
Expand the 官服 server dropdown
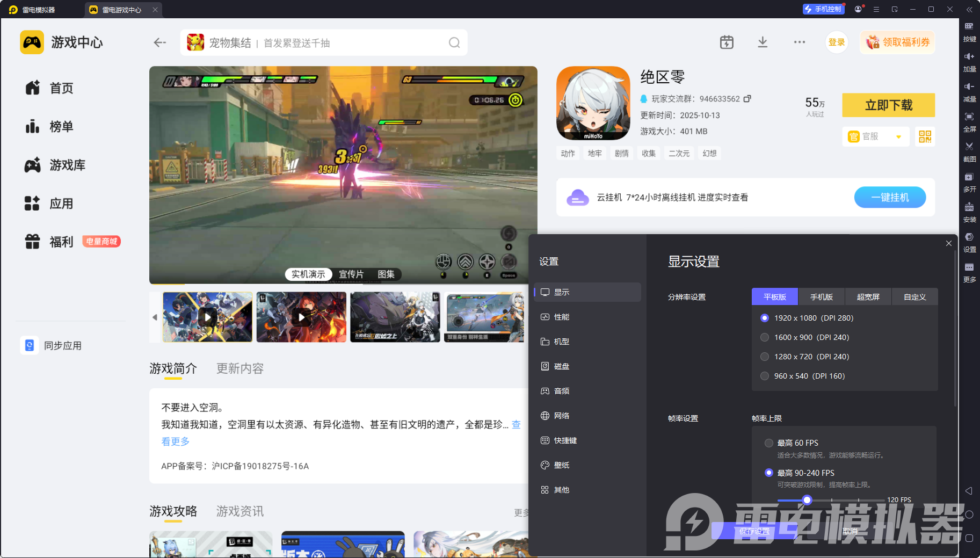(x=898, y=137)
